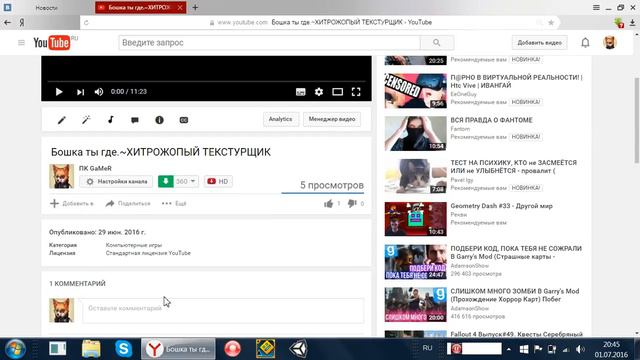Open Менеджер видео button
Screen dimensions: 640x360
click(332, 119)
